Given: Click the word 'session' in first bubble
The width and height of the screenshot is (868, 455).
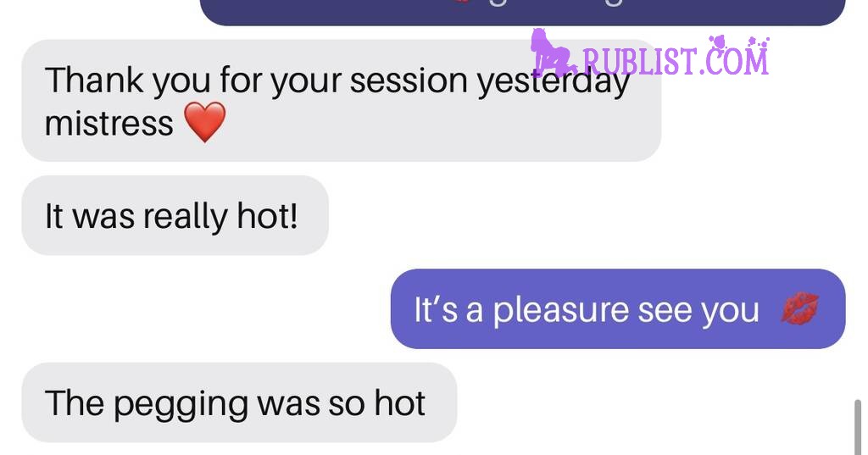Looking at the screenshot, I should click(409, 80).
